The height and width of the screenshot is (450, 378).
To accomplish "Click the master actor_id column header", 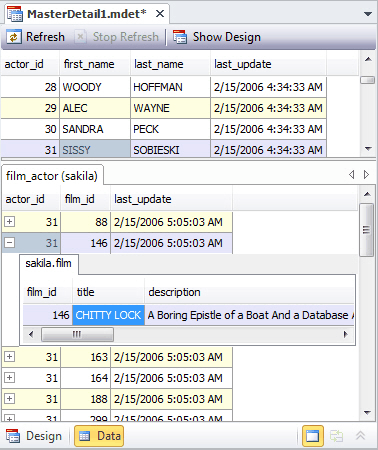I will coord(30,64).
